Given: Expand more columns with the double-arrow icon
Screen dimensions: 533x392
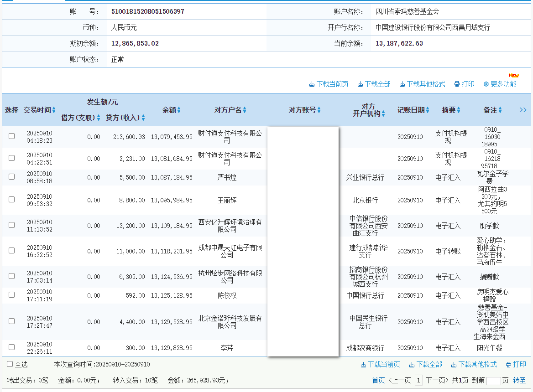Looking at the screenshot, I should (523, 110).
